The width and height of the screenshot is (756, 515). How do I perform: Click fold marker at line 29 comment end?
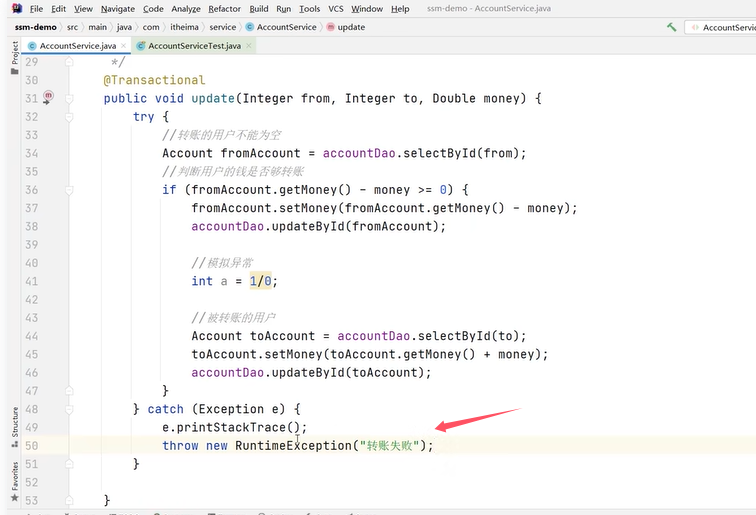69,62
